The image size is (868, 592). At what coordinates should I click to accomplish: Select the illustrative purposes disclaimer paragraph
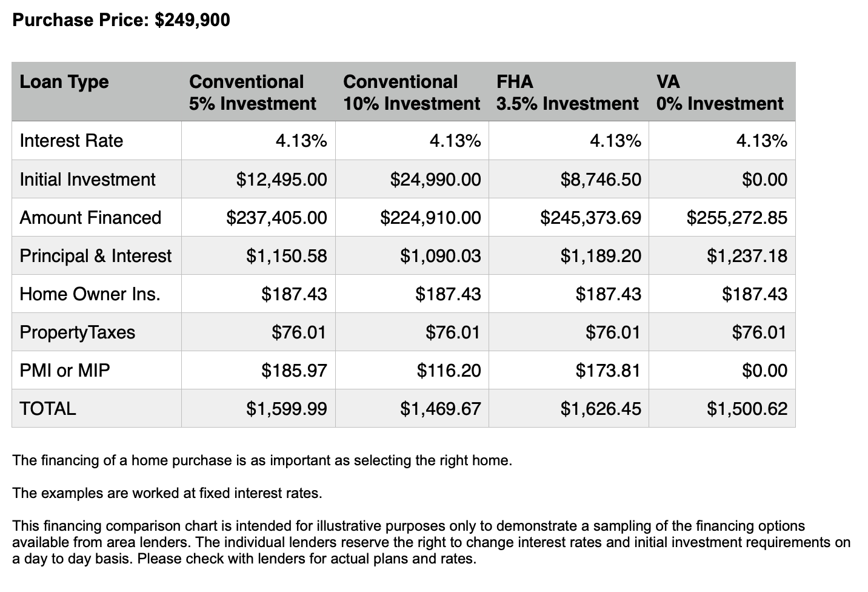click(431, 542)
